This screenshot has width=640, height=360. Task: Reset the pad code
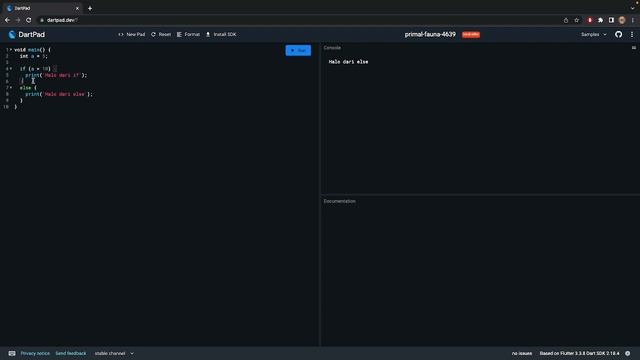[x=161, y=35]
